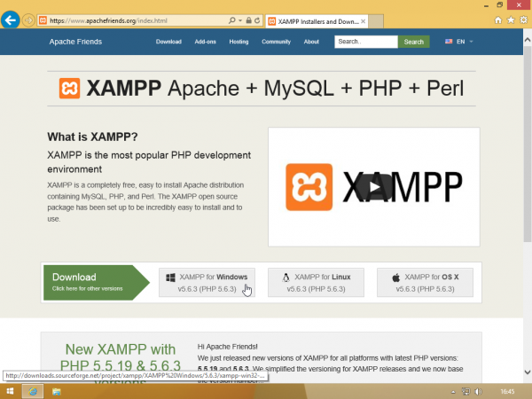Click the Linux penguin icon
This screenshot has width=532, height=399.
[286, 278]
